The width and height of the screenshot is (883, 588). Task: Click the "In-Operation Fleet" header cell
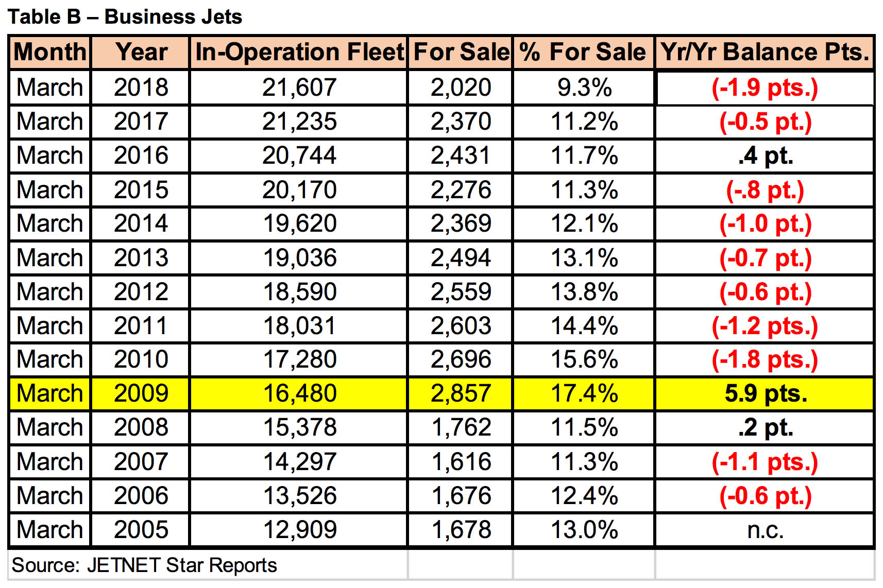tap(299, 52)
